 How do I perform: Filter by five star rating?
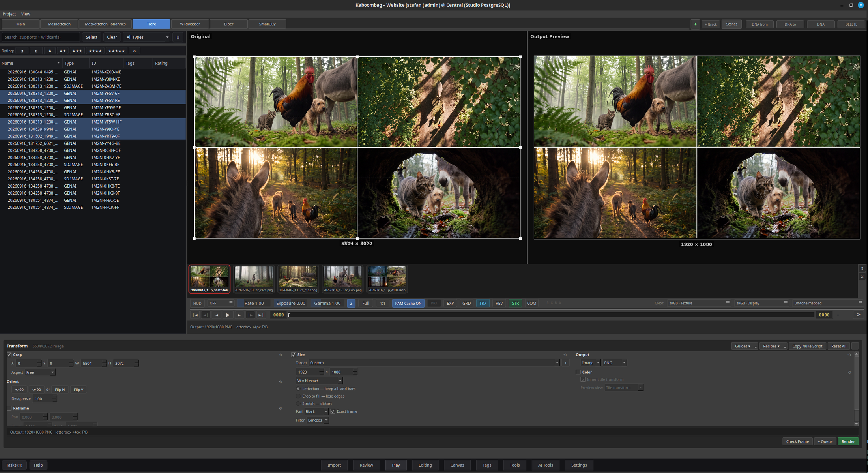[x=116, y=51]
